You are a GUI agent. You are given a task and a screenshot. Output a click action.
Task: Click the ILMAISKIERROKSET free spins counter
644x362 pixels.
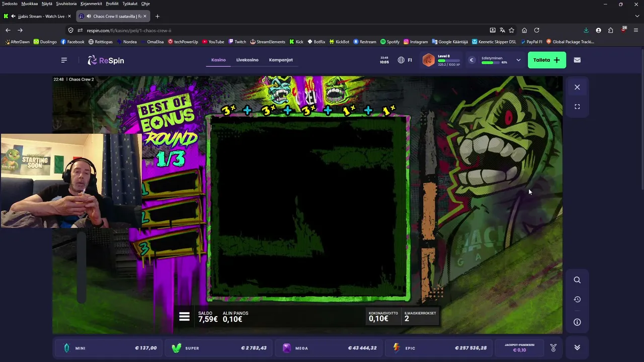[420, 316]
